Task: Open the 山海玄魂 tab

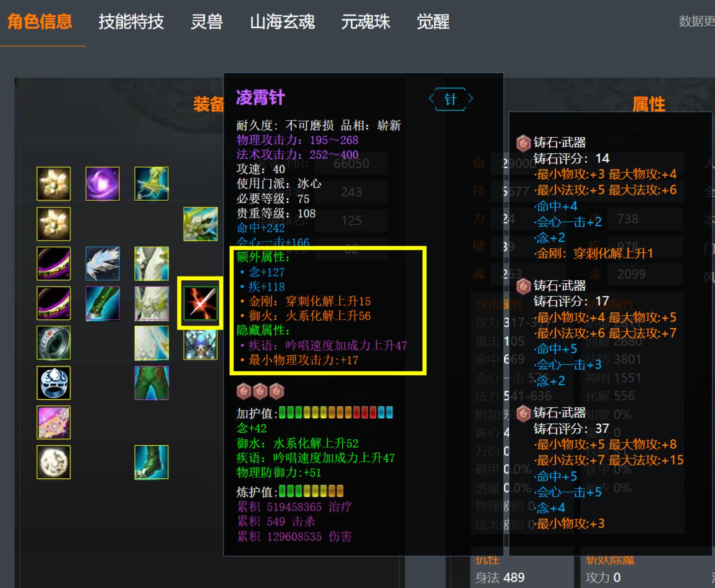Action: (x=282, y=21)
